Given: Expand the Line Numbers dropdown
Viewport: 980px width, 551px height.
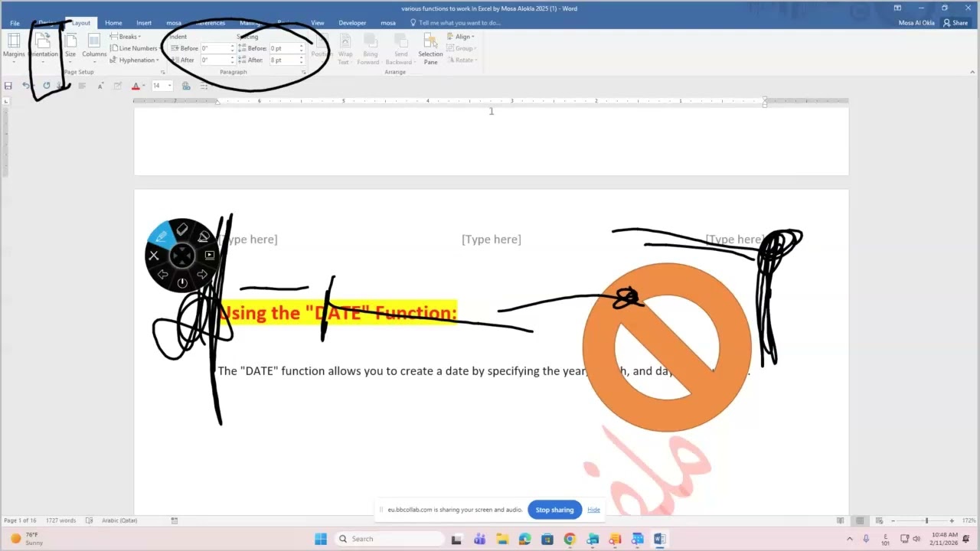Looking at the screenshot, I should [135, 48].
